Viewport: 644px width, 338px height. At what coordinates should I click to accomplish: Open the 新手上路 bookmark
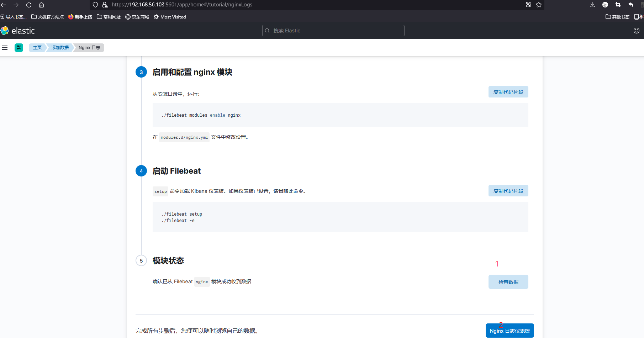80,17
